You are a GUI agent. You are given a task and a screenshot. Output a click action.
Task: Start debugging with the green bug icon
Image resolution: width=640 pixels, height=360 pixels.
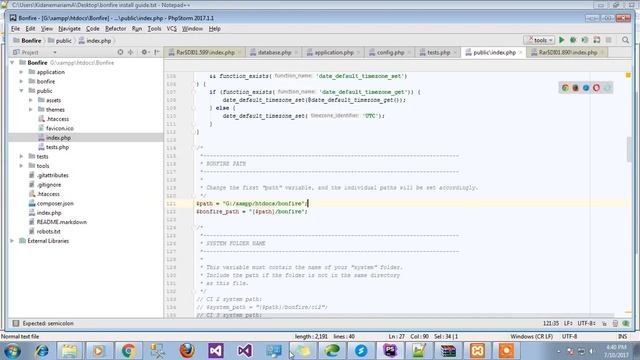click(573, 40)
